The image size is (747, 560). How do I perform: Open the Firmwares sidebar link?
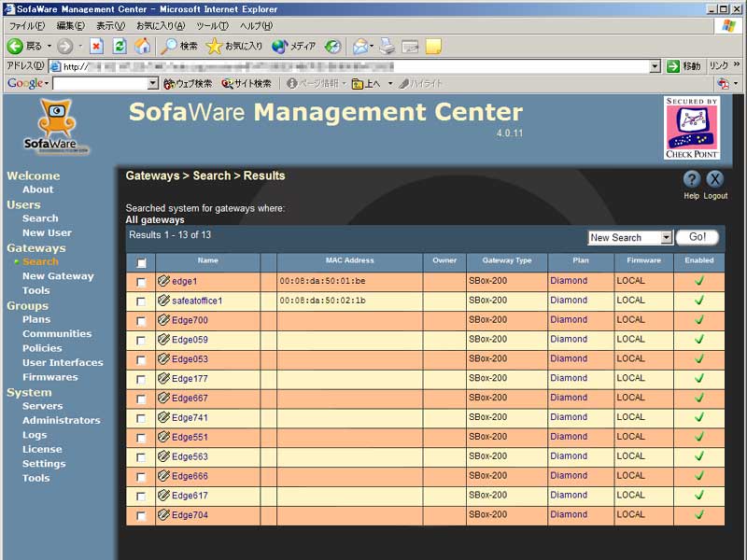click(x=50, y=377)
